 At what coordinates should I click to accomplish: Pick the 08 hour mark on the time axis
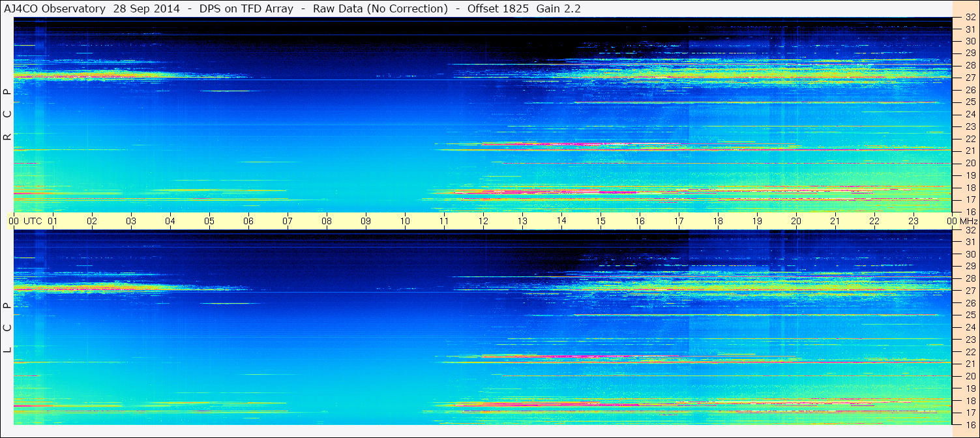(327, 221)
